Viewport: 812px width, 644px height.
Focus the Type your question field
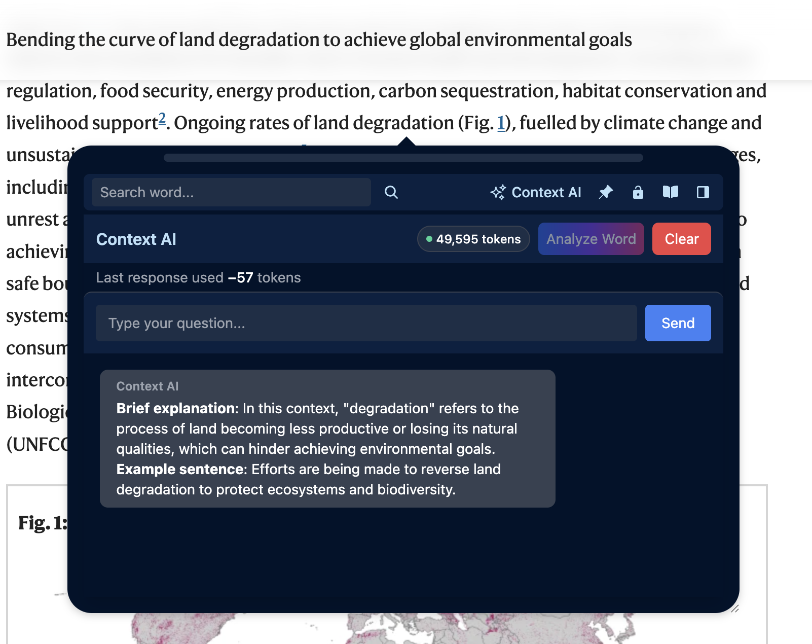pos(366,323)
